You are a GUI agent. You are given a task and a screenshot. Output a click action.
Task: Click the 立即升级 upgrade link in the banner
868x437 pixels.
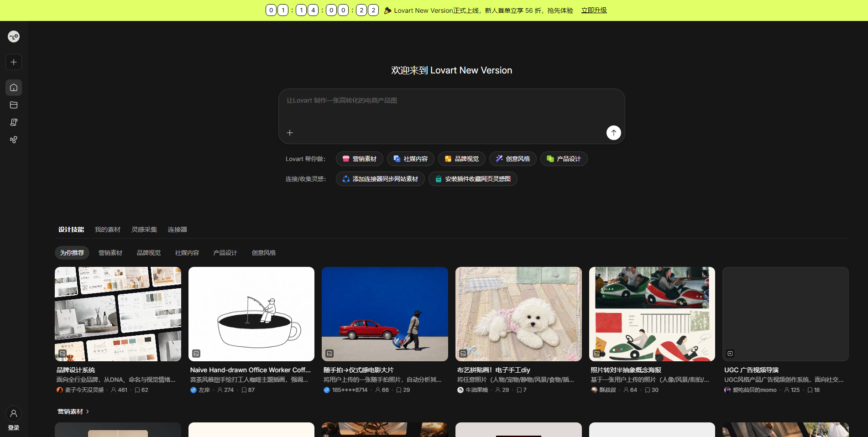[x=594, y=10]
